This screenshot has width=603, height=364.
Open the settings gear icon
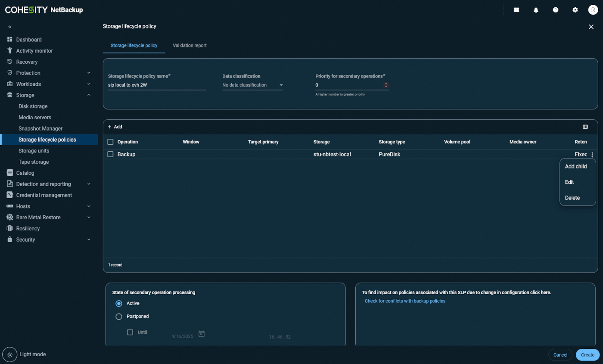pos(575,10)
